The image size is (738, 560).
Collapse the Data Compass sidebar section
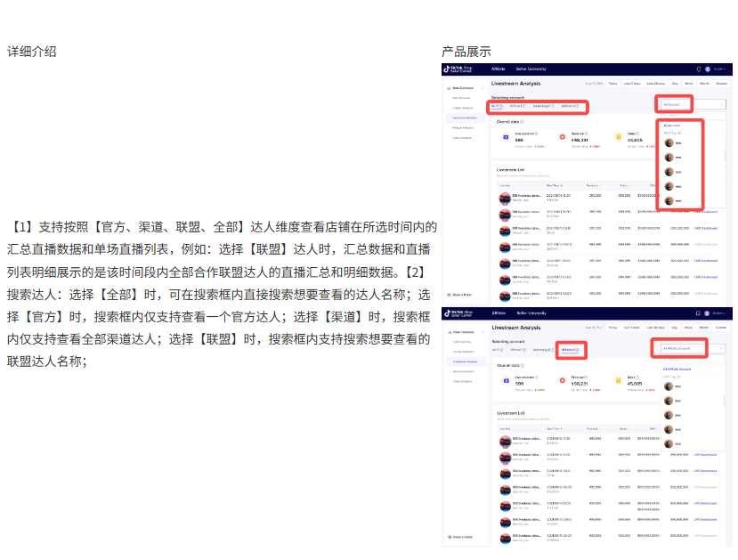click(481, 85)
